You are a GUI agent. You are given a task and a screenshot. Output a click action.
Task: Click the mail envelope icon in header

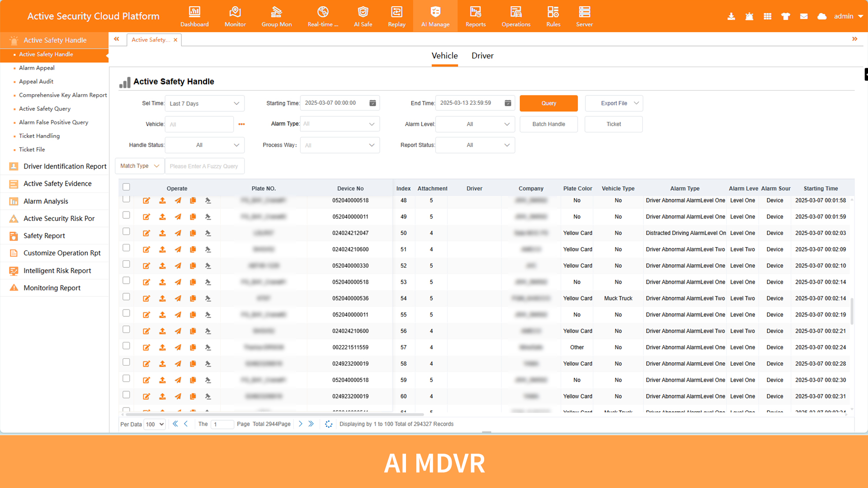coord(803,16)
